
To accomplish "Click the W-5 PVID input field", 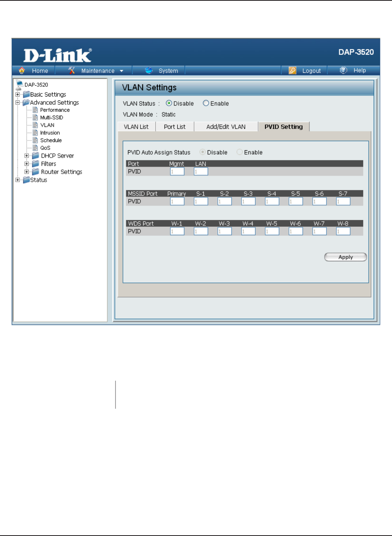I will 272,231.
